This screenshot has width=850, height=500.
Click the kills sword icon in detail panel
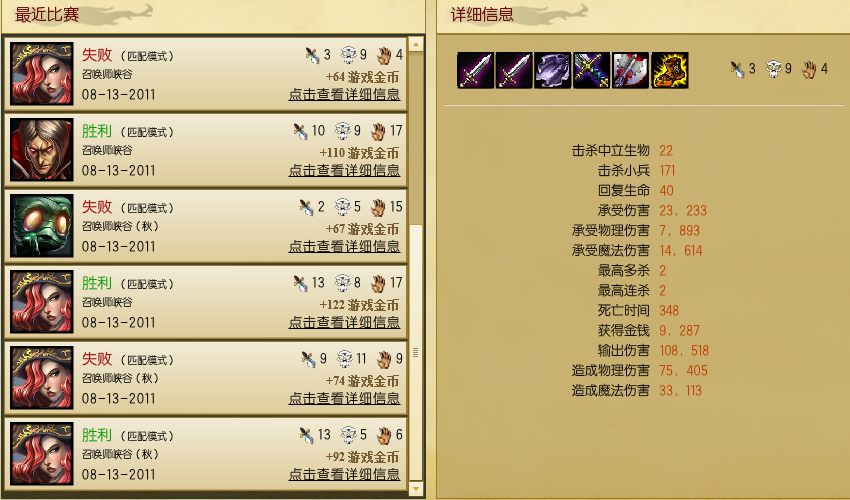tap(737, 69)
